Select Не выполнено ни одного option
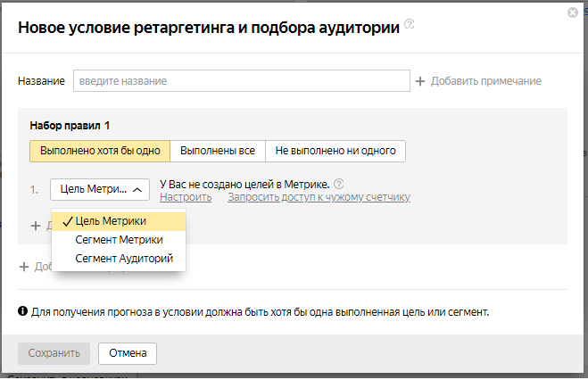 pyautogui.click(x=335, y=151)
